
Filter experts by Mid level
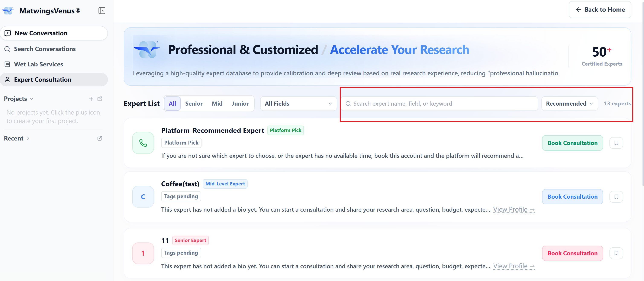(x=217, y=104)
